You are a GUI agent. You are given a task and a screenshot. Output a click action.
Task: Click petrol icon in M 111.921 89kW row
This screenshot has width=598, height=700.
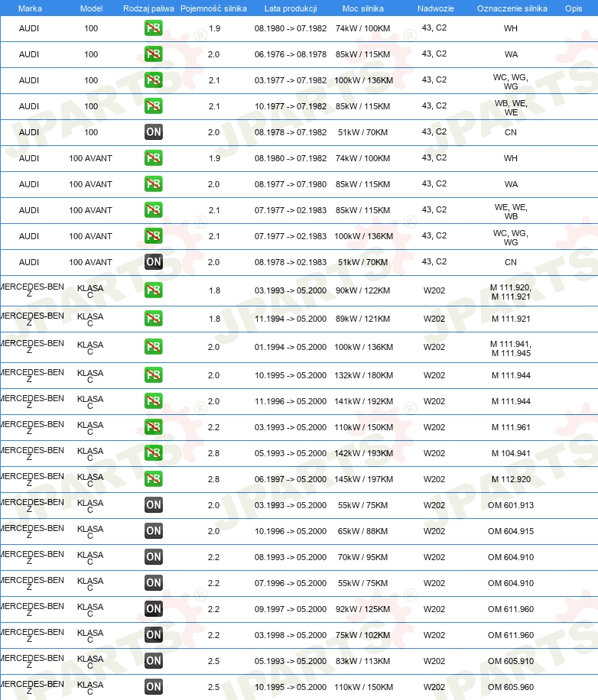tap(153, 319)
